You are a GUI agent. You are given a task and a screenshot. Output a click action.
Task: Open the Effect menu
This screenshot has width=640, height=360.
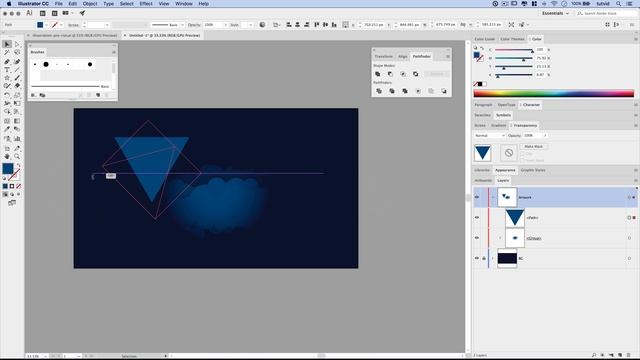click(146, 4)
